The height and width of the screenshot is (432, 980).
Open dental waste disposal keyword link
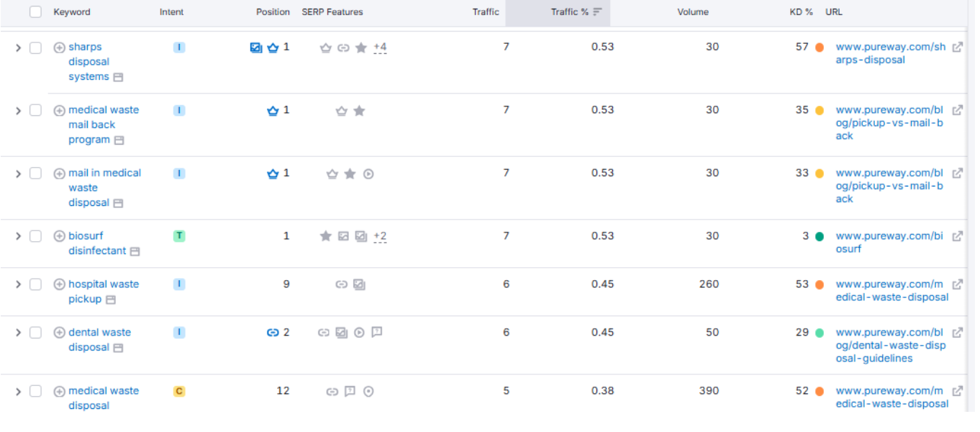pos(99,340)
